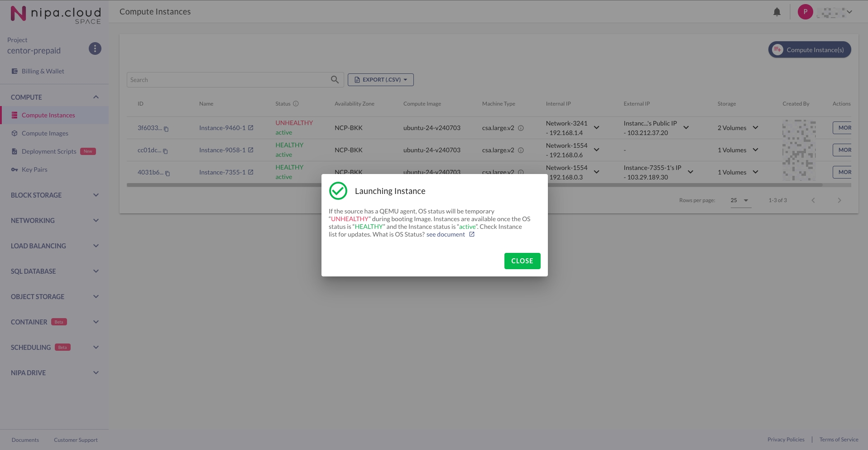The width and height of the screenshot is (868, 450).
Task: Click the notification bell icon
Action: click(777, 12)
